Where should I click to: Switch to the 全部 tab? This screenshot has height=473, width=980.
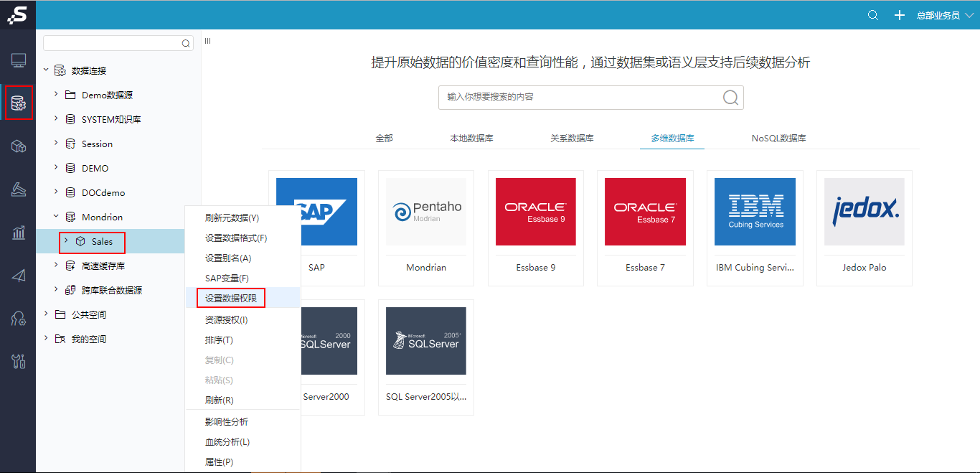(385, 138)
